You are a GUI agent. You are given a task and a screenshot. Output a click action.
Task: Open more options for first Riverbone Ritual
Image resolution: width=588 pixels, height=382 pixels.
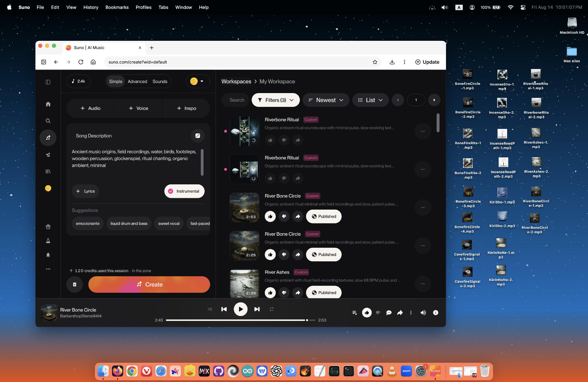coord(423,131)
